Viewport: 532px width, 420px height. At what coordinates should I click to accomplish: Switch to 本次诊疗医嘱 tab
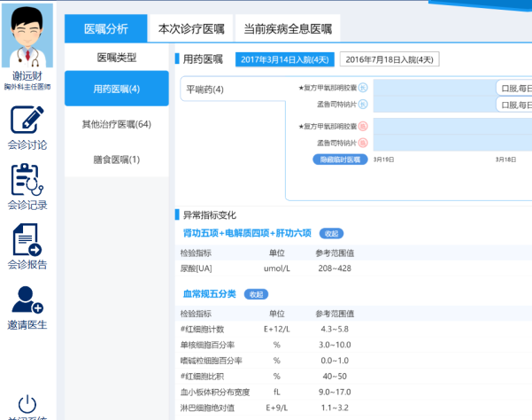[191, 28]
